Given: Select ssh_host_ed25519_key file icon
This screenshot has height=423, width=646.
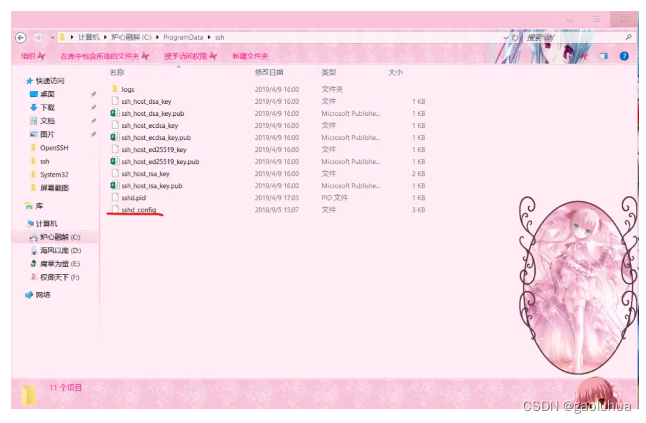Looking at the screenshot, I should tap(115, 149).
